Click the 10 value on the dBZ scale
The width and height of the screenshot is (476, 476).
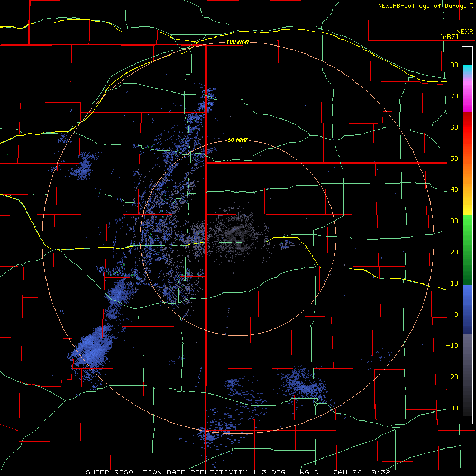[x=454, y=283]
